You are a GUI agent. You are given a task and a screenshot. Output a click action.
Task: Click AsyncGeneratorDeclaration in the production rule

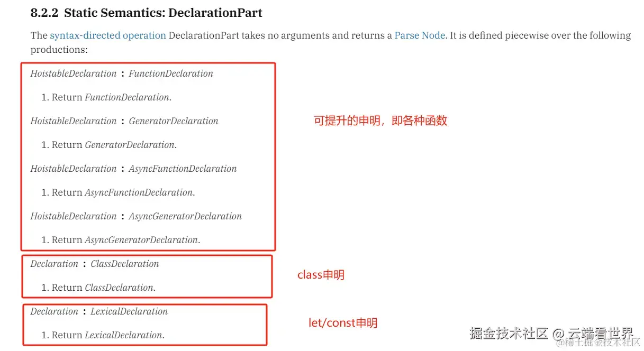pos(185,216)
